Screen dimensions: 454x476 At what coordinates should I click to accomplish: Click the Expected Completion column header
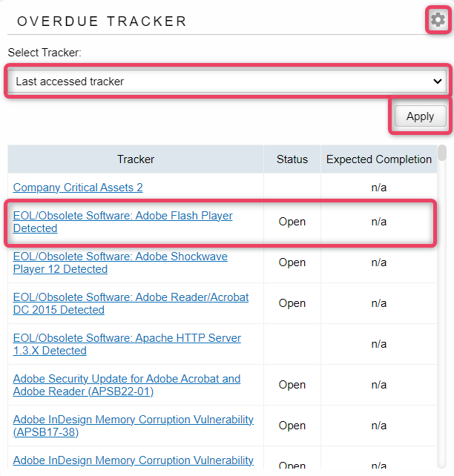[x=378, y=159]
